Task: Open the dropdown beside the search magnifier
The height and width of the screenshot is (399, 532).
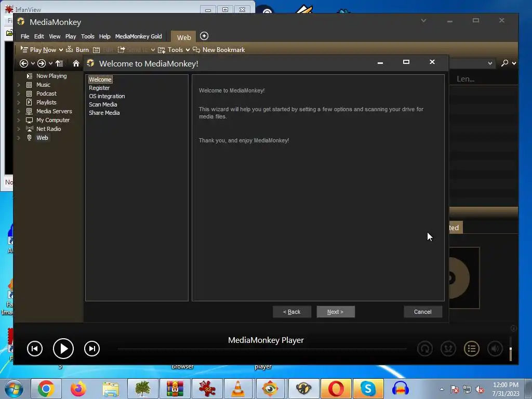Action: pyautogui.click(x=514, y=63)
